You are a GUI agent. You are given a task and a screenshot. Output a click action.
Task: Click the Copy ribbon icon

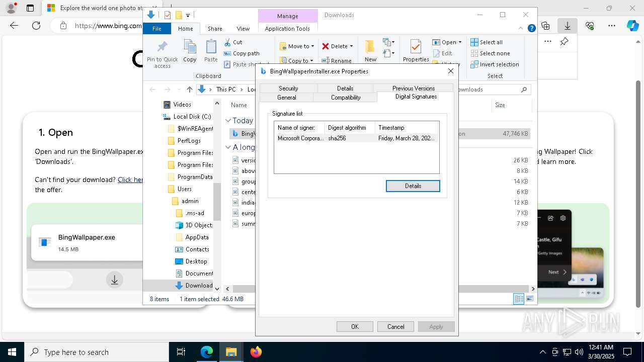tap(190, 47)
